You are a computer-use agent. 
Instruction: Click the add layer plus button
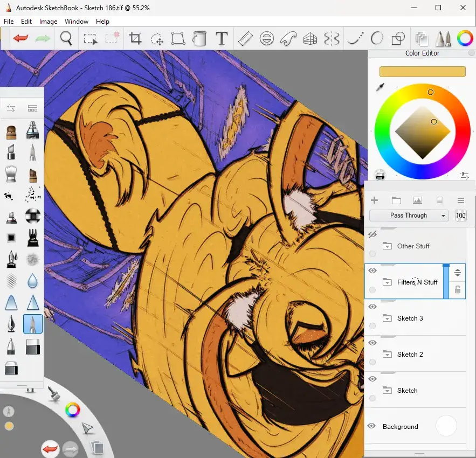pyautogui.click(x=375, y=200)
